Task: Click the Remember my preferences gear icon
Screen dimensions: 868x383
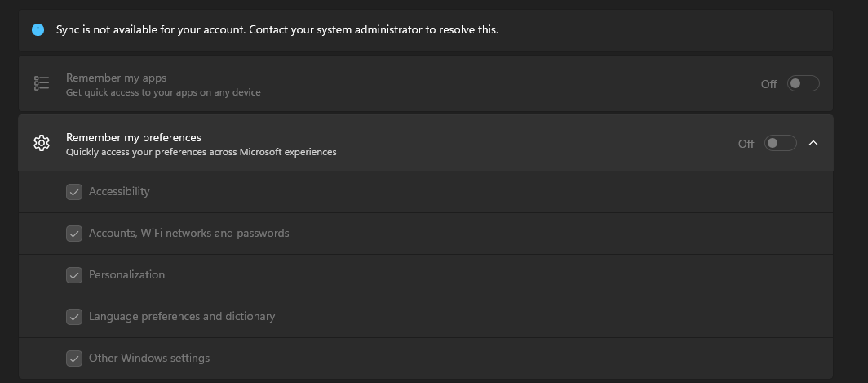Action: click(42, 143)
